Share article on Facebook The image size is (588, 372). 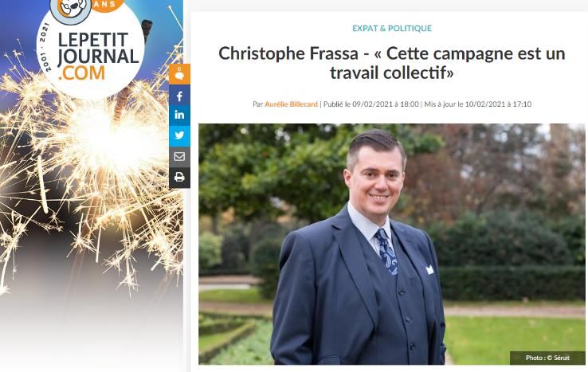point(179,96)
